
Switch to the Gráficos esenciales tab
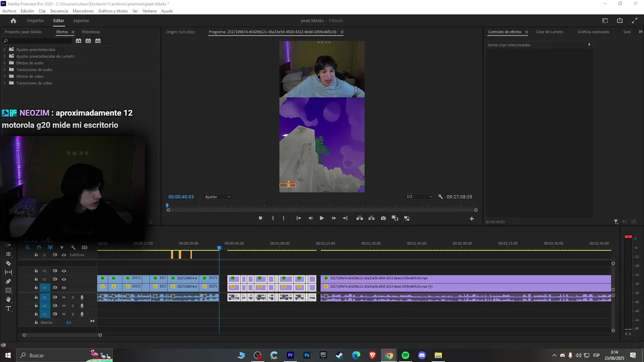click(593, 32)
